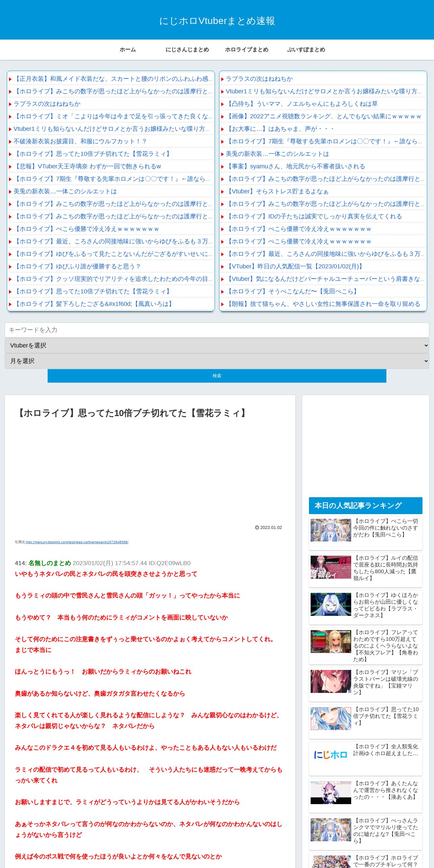Open 【事案】syamuさん、地元民から不審者扱い link
The width and height of the screenshot is (434, 868).
[x=295, y=166]
